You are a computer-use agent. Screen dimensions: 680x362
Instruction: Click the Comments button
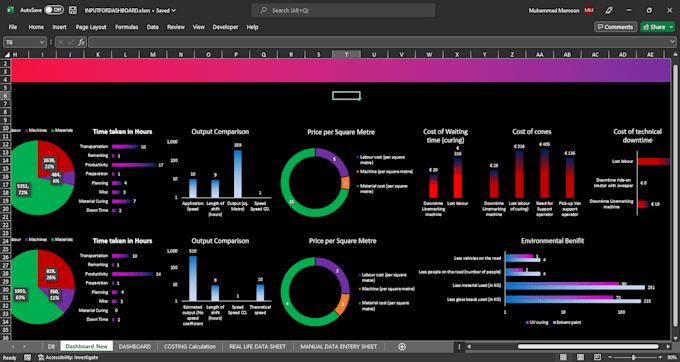pos(615,27)
